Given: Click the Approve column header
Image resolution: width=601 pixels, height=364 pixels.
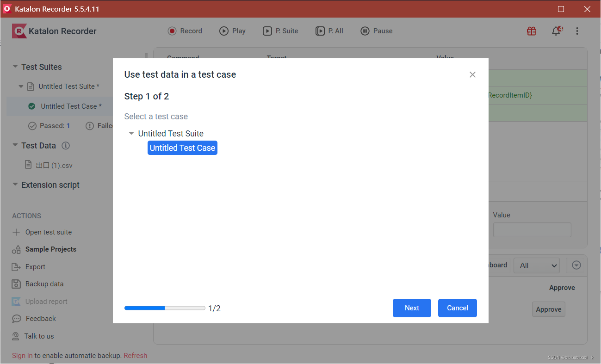Looking at the screenshot, I should point(562,288).
